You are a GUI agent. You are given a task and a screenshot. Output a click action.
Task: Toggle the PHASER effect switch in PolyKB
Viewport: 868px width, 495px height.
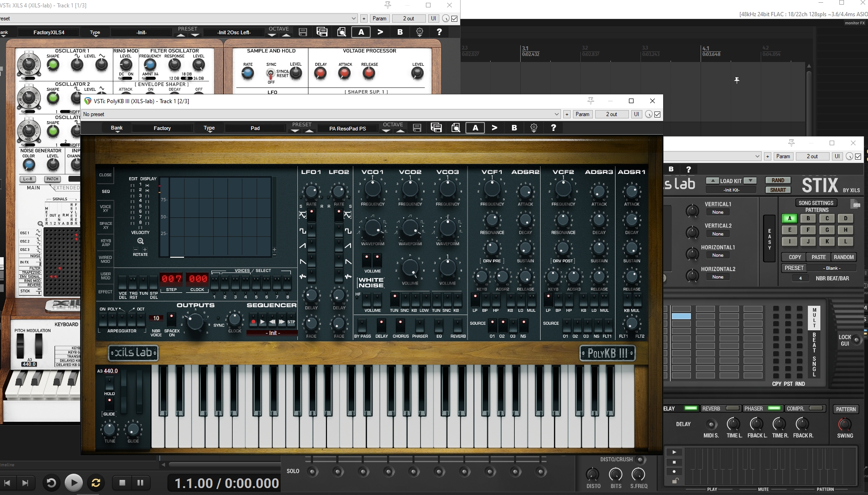pyautogui.click(x=420, y=325)
